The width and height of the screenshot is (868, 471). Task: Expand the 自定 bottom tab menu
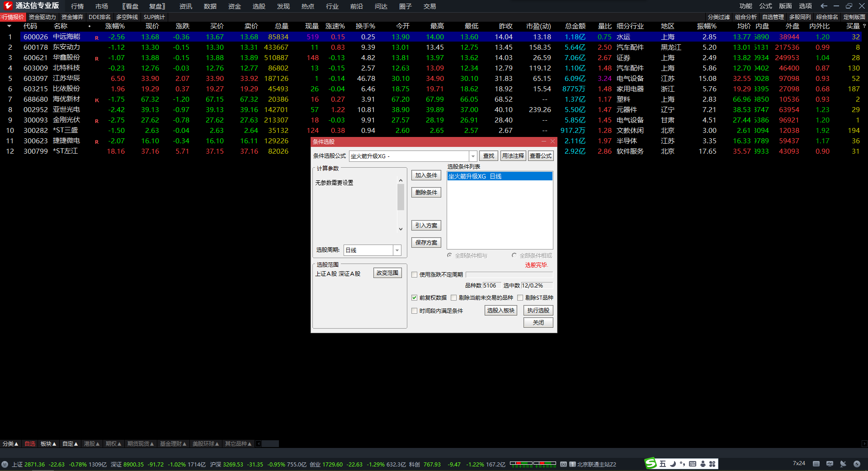(70, 444)
